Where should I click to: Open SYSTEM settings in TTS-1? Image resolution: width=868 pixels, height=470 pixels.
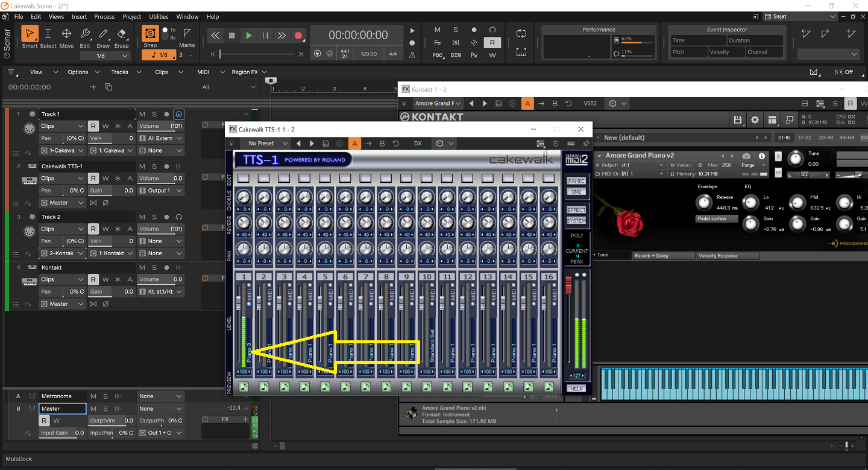point(576,221)
